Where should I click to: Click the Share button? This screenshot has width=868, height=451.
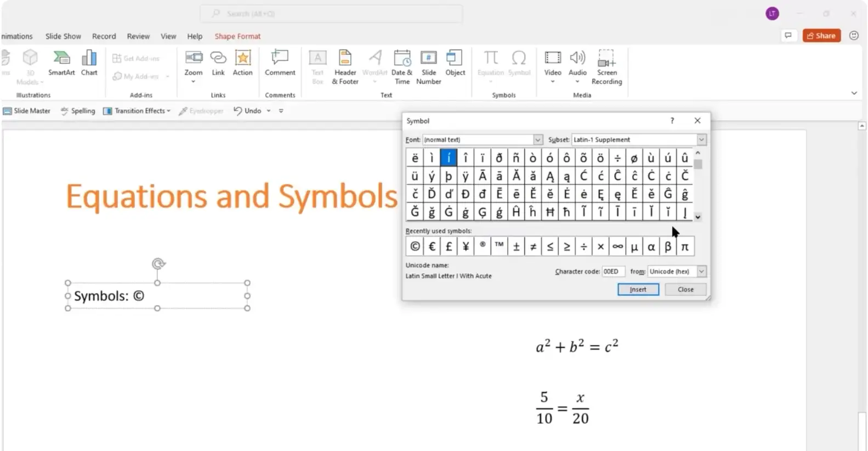tap(821, 36)
